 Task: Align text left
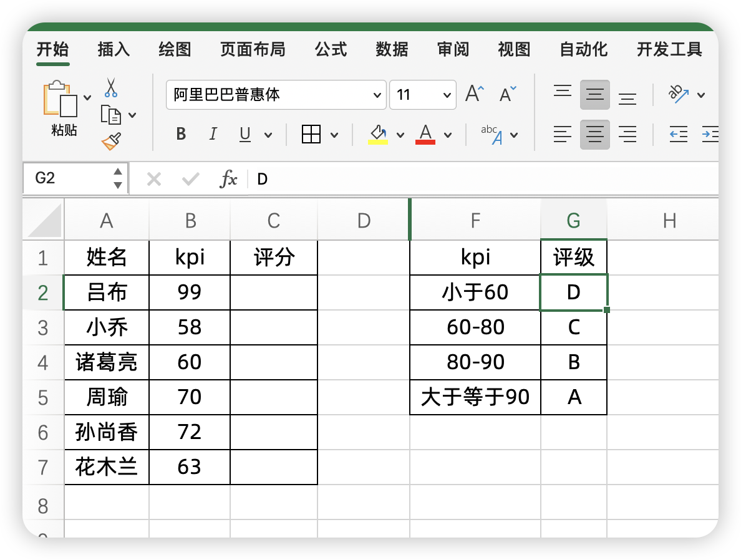563,135
